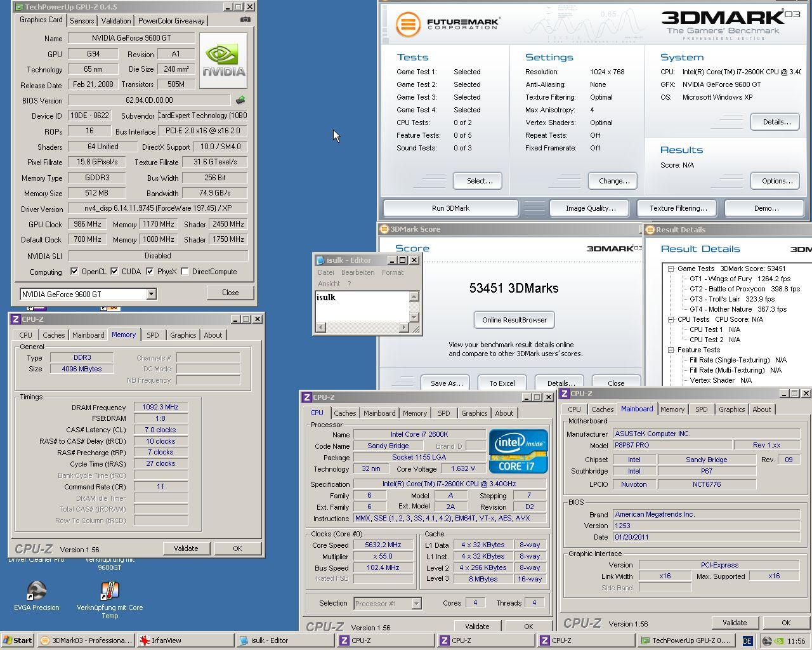
Task: Click Options button under Results
Action: tap(776, 181)
